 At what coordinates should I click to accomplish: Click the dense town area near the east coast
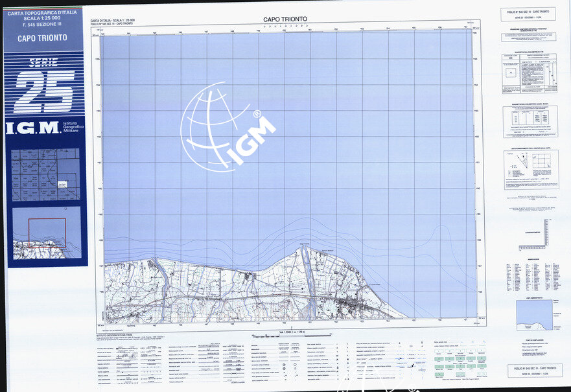(x=353, y=303)
